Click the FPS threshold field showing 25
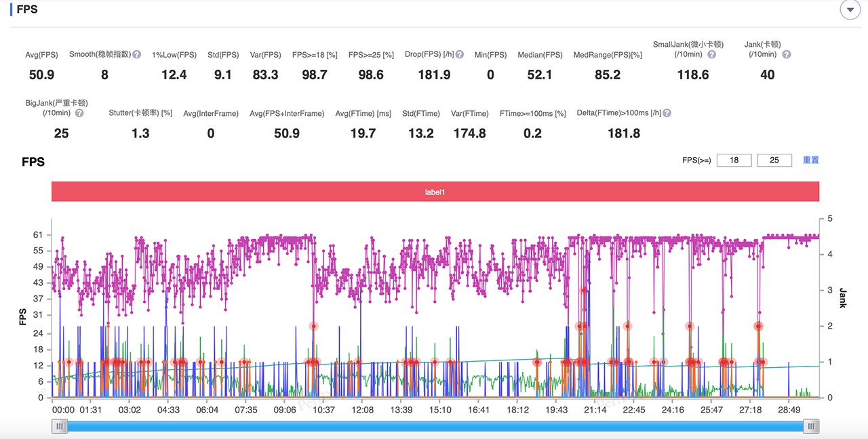 (774, 161)
